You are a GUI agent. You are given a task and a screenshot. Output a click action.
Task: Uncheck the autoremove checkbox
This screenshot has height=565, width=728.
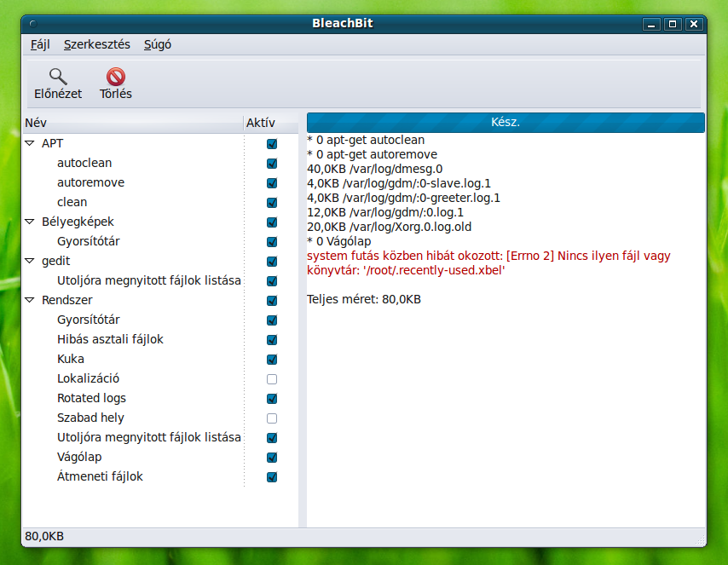tap(272, 183)
